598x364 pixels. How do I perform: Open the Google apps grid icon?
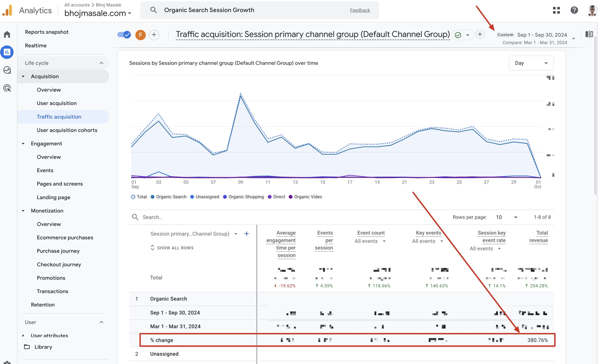[x=556, y=10]
